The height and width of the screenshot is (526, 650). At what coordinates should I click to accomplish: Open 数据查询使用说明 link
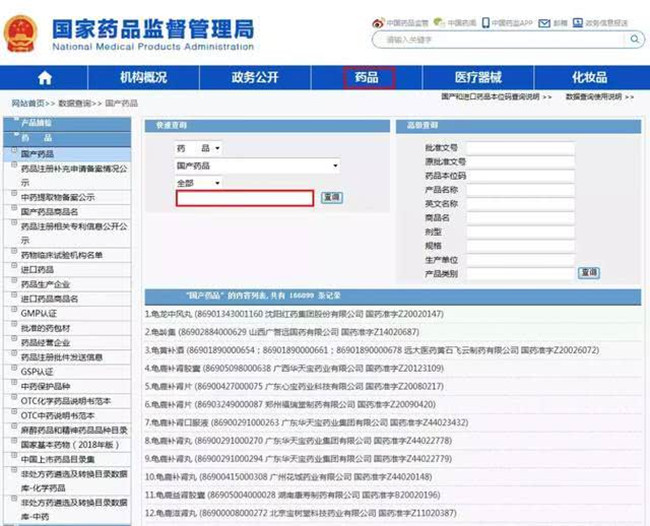(600, 97)
